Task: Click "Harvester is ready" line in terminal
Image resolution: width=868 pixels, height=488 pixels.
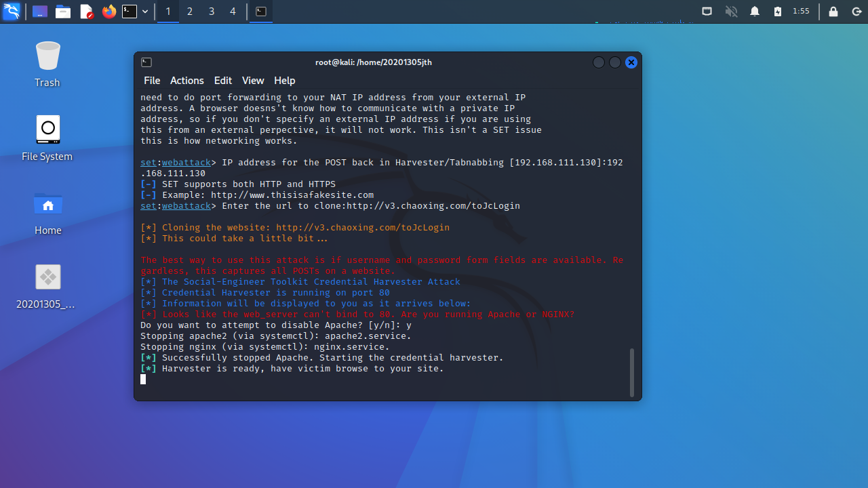Action: point(292,369)
